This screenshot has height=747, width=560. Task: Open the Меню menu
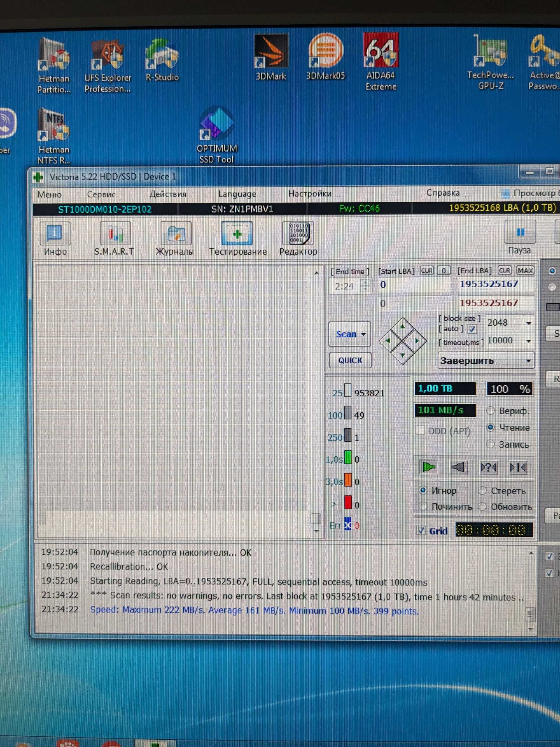49,194
